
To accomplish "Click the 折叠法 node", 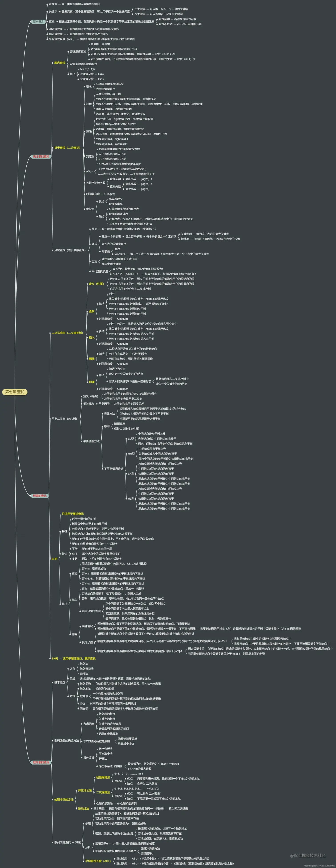I will click(x=103, y=759).
